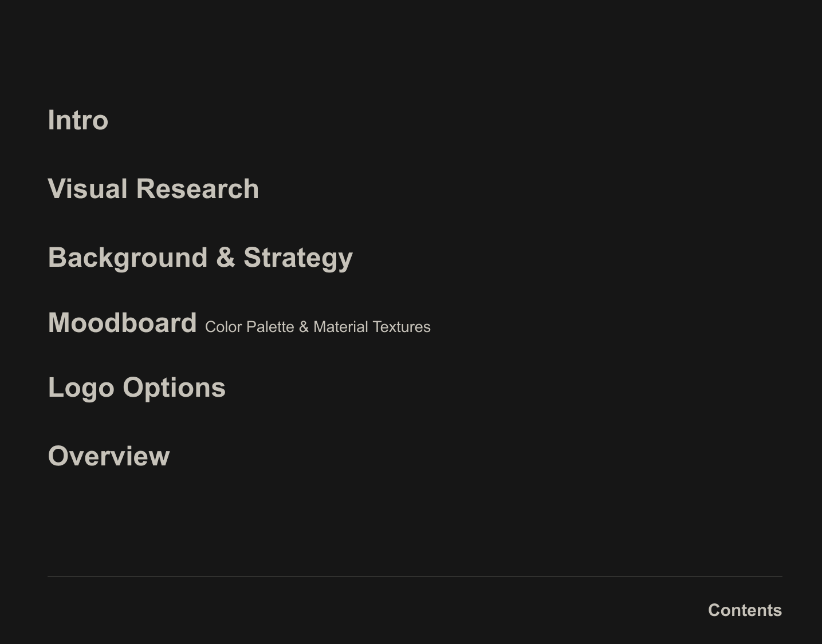Click the ampersand in the Moodboard subtitle
822x644 pixels.
pyautogui.click(x=304, y=327)
